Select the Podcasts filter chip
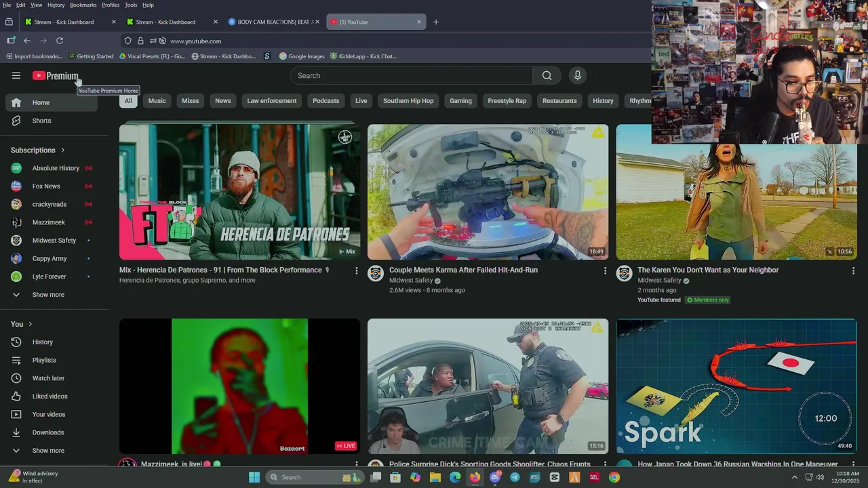This screenshot has height=488, width=868. pos(326,101)
